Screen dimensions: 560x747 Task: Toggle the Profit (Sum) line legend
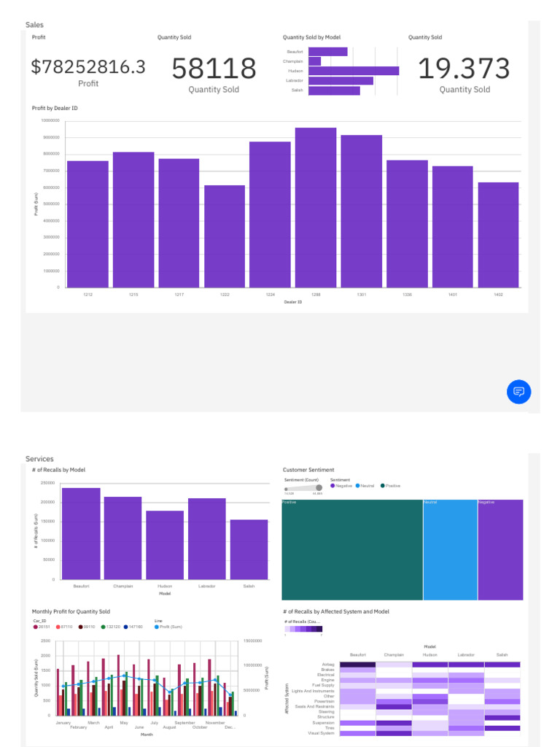(168, 627)
